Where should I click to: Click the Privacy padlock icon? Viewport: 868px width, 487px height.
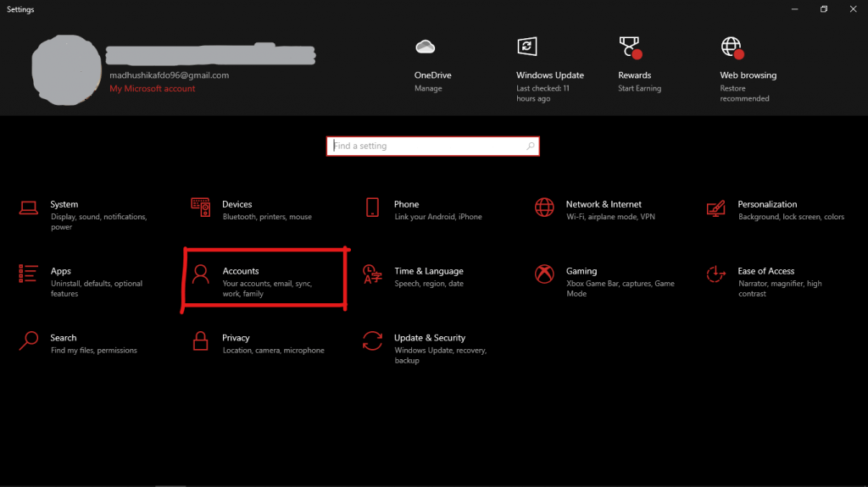click(200, 340)
